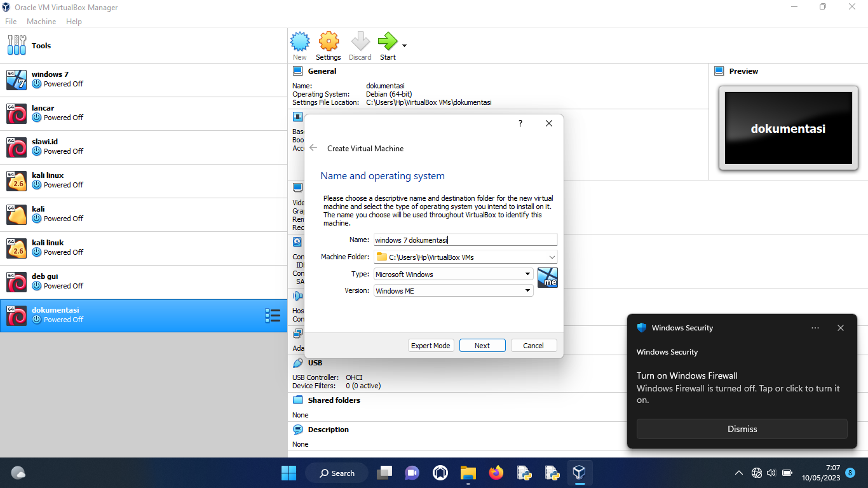Select the slawi.id VM icon

point(17,147)
